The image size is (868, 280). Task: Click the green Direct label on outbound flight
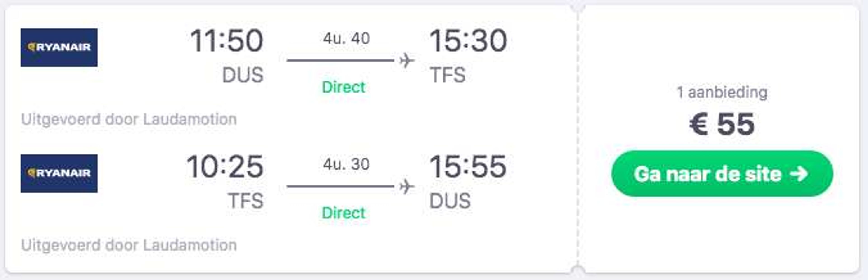coord(343,87)
